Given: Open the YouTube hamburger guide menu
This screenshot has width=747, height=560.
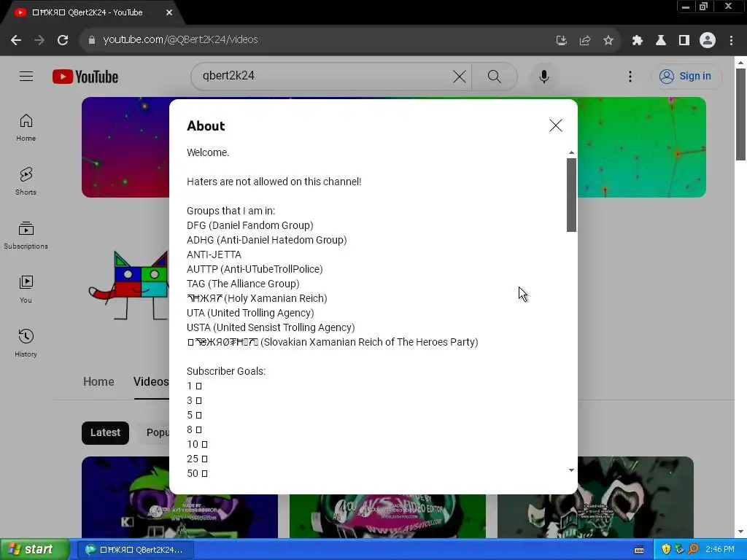Looking at the screenshot, I should coord(26,76).
